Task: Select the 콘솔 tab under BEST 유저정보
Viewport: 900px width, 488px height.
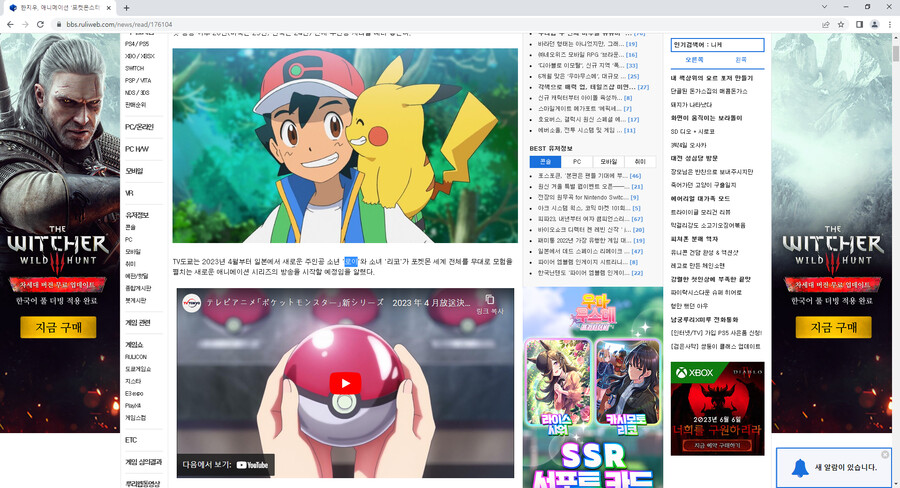Action: (x=545, y=162)
